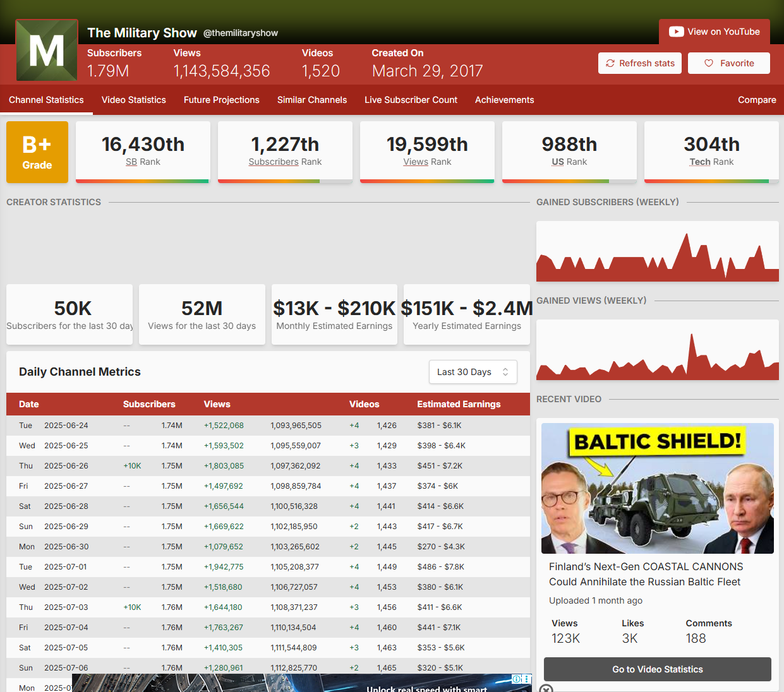Click the Subscribers column header in the table
The height and width of the screenshot is (692, 784).
[x=149, y=404]
